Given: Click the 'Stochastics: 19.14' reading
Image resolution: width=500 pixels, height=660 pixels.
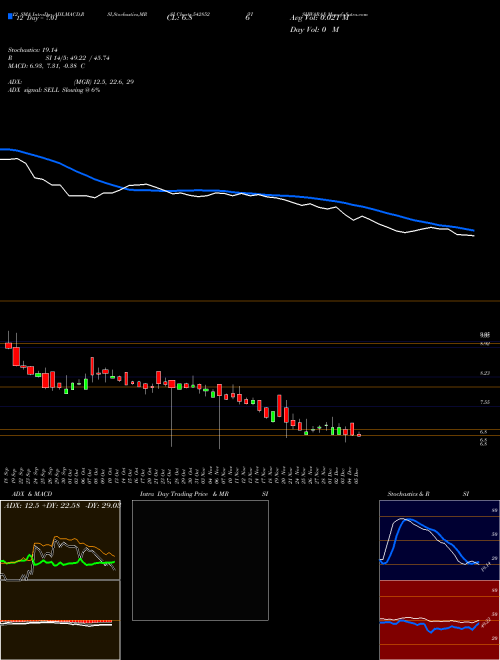Looking at the screenshot, I should [32, 50].
